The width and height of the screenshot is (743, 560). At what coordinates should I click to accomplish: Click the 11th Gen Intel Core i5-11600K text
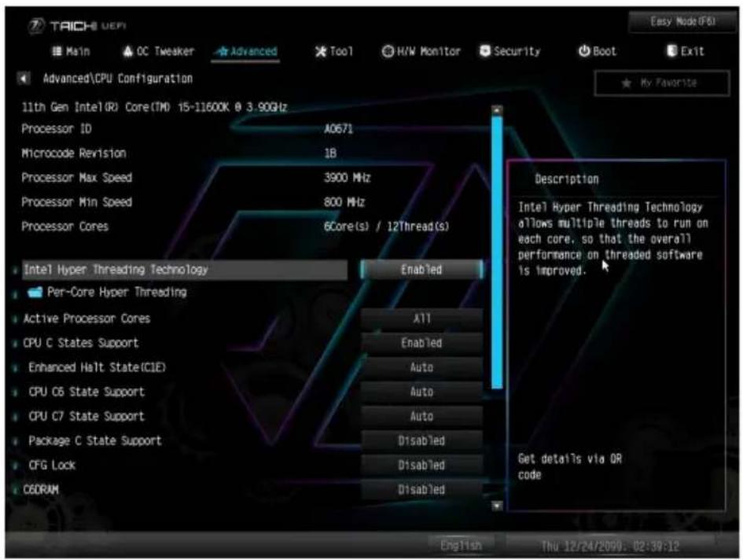[154, 107]
